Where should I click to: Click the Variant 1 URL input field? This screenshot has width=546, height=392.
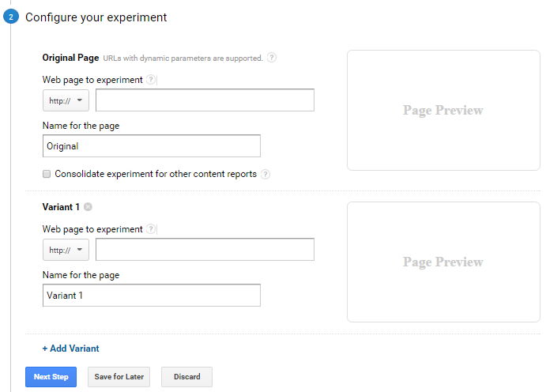click(x=205, y=250)
